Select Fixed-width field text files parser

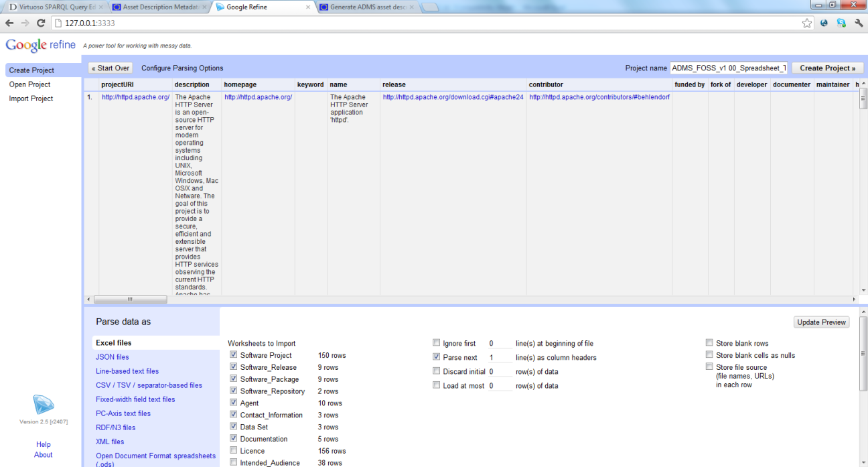135,399
